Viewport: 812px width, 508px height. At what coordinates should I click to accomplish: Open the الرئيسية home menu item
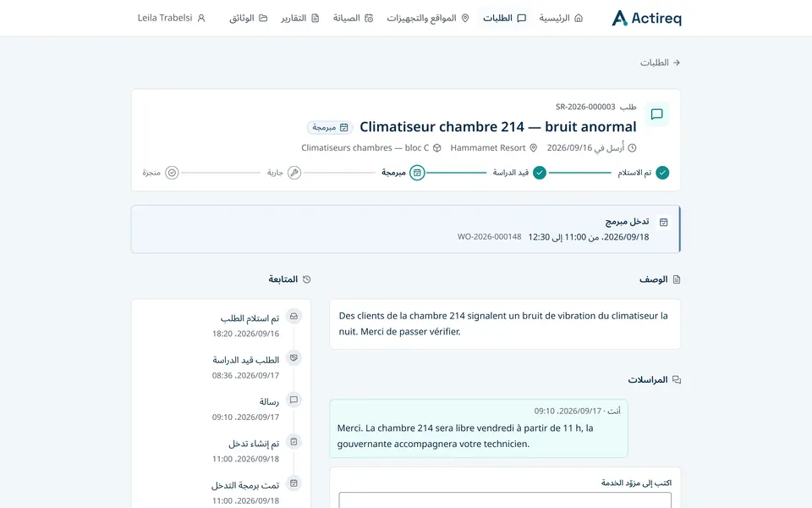coord(561,18)
